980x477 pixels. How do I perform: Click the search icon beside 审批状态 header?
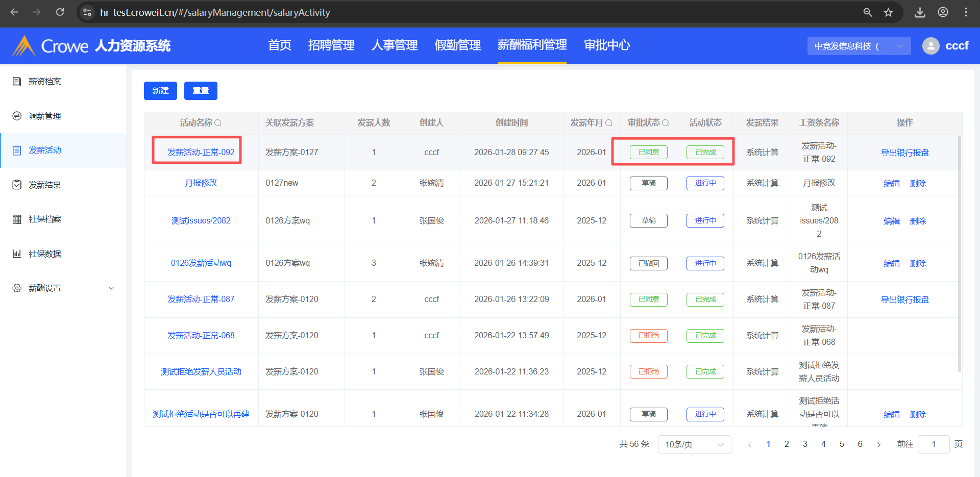coord(666,123)
